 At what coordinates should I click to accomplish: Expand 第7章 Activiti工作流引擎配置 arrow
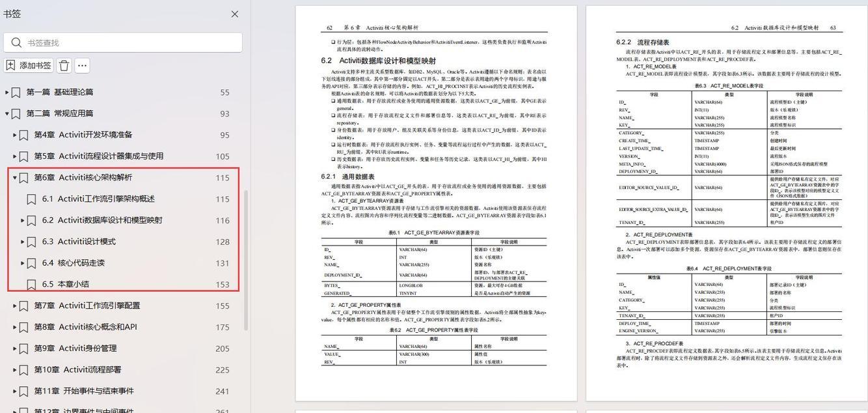pyautogui.click(x=15, y=306)
